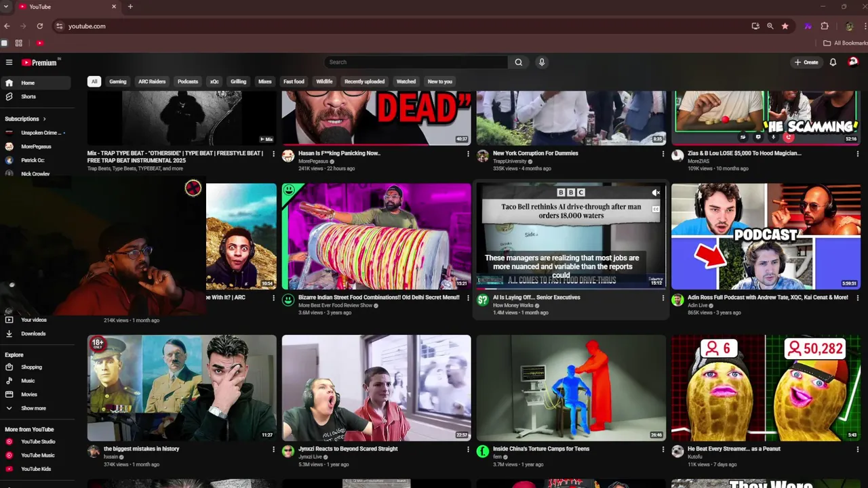Seek the Taco Bell preview progress bar
This screenshot has width=868, height=488.
[571, 288]
